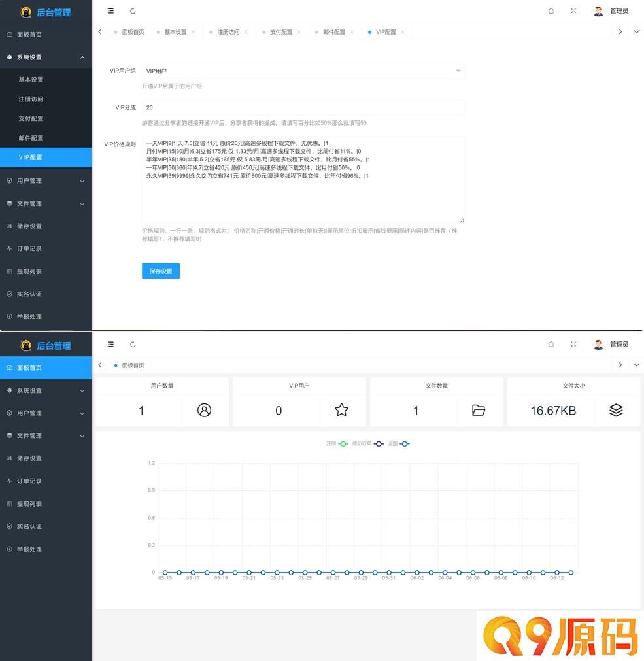Click refresh icon in VIP配置 screen header
The height and width of the screenshot is (661, 644).
click(x=133, y=11)
